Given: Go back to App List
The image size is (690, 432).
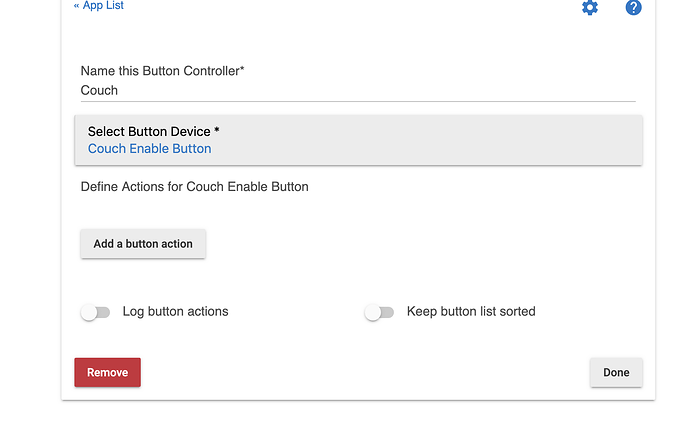Looking at the screenshot, I should pyautogui.click(x=99, y=5).
